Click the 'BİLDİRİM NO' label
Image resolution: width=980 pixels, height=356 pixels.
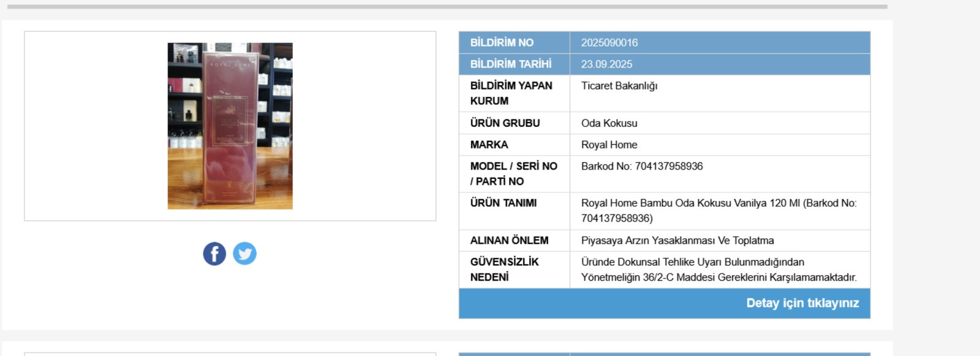point(502,43)
